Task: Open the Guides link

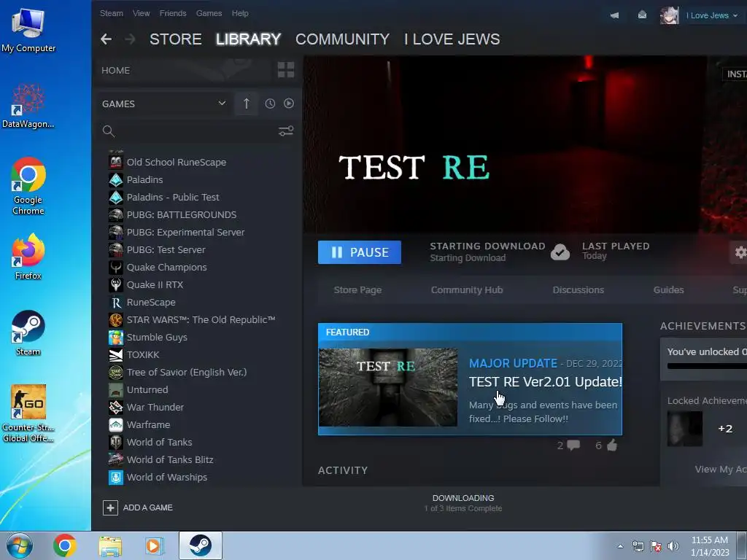Action: pyautogui.click(x=668, y=289)
